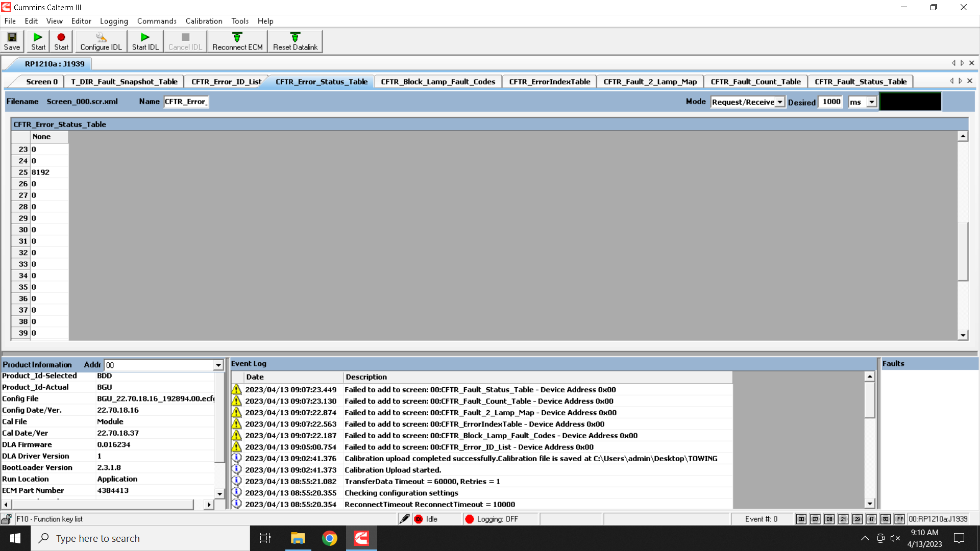This screenshot has height=551, width=980.
Task: Switch to T_DIR_Fault_Snapshot_Table tab
Action: [124, 82]
